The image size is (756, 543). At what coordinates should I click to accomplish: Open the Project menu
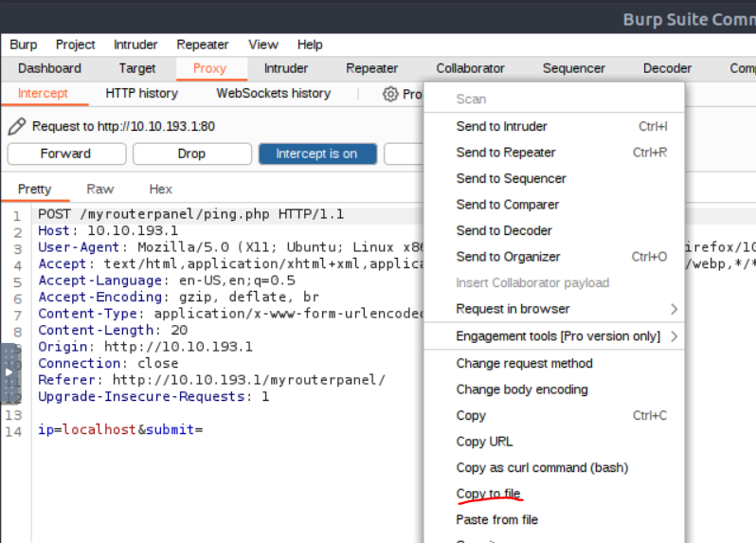point(75,45)
